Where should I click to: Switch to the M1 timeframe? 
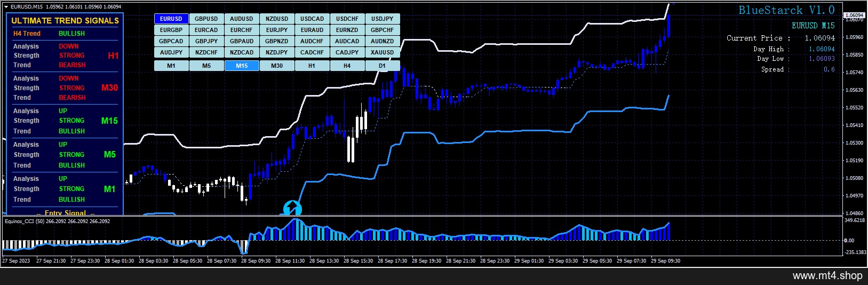pyautogui.click(x=171, y=66)
